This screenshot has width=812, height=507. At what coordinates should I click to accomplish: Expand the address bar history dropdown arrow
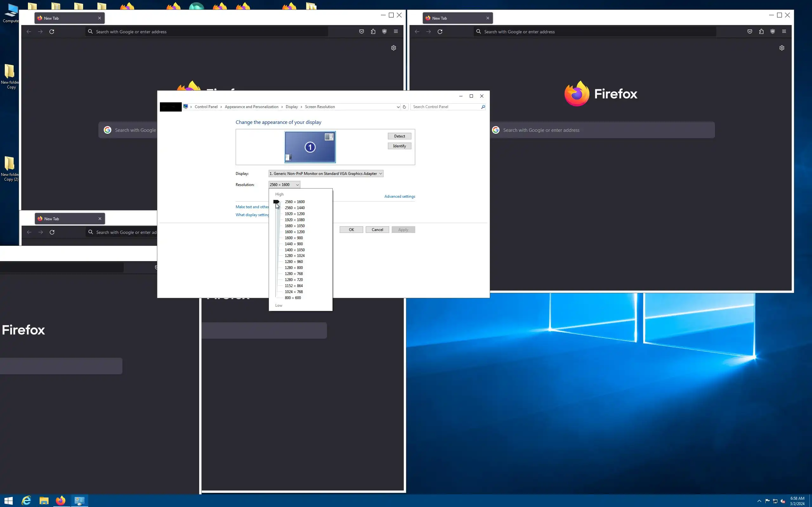tap(398, 107)
